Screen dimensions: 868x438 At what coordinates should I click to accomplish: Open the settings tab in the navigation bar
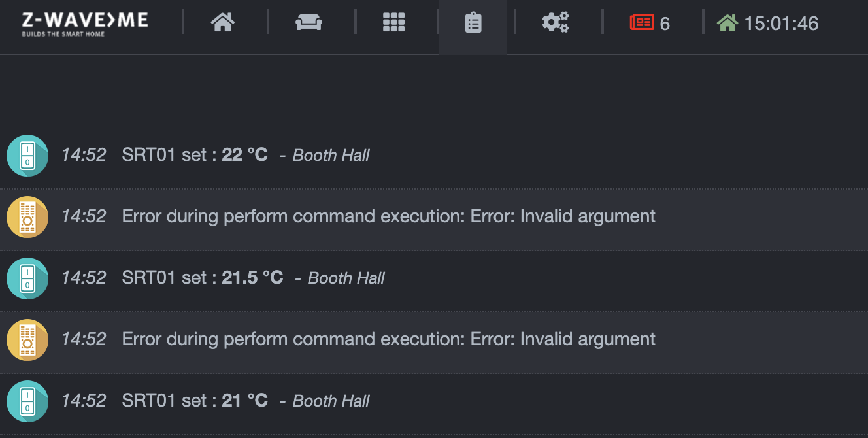(x=555, y=22)
